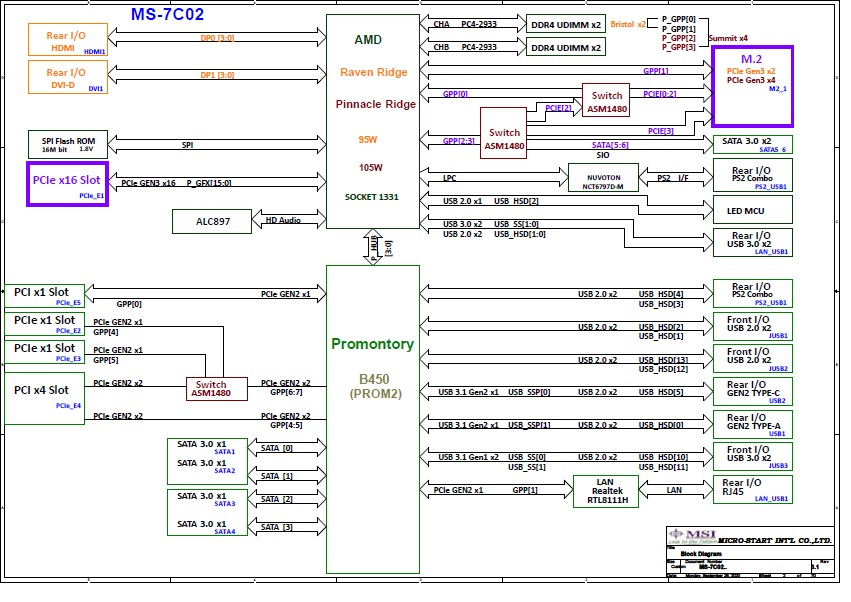Click the SATA 3.0 x1 SATA2 entry
The image size is (851, 602).
(x=206, y=466)
